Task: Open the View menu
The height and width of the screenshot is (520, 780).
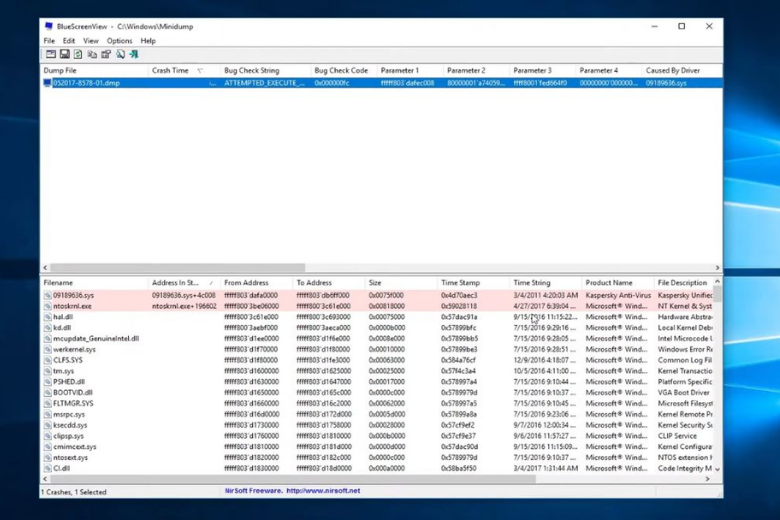Action: pyautogui.click(x=91, y=41)
